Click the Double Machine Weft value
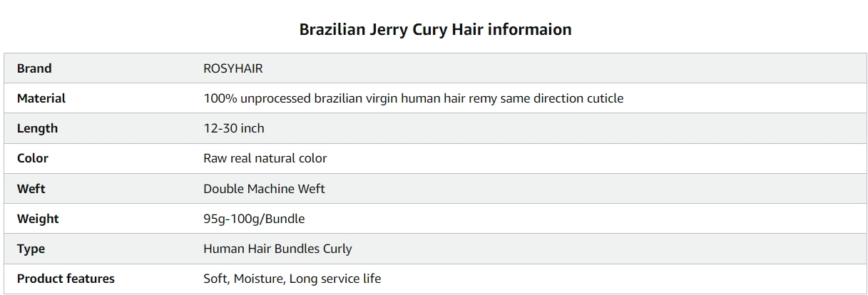The height and width of the screenshot is (295, 868). tap(264, 189)
